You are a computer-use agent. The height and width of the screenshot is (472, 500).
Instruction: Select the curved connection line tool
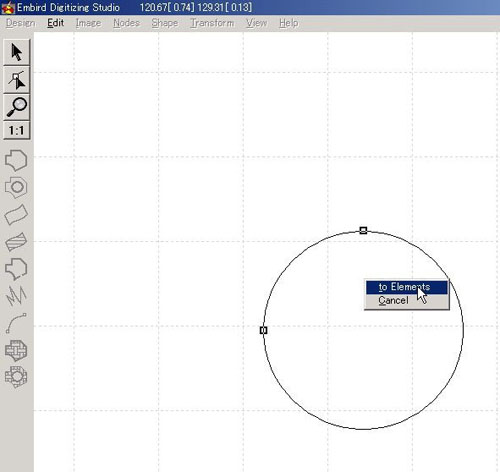(x=16, y=323)
